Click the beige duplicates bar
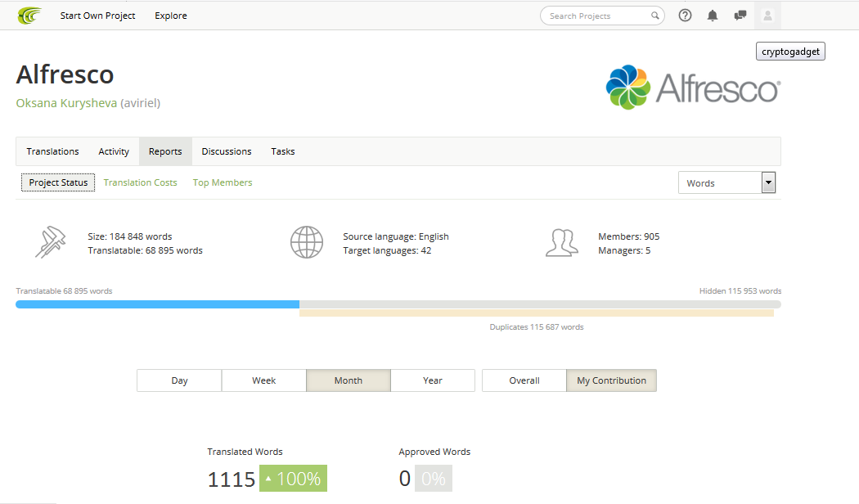Viewport: 859px width, 504px height. [537, 313]
